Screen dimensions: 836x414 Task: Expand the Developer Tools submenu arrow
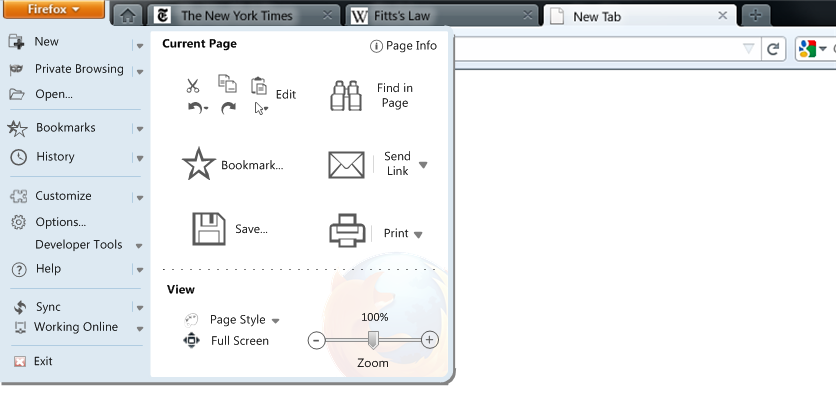click(x=139, y=246)
